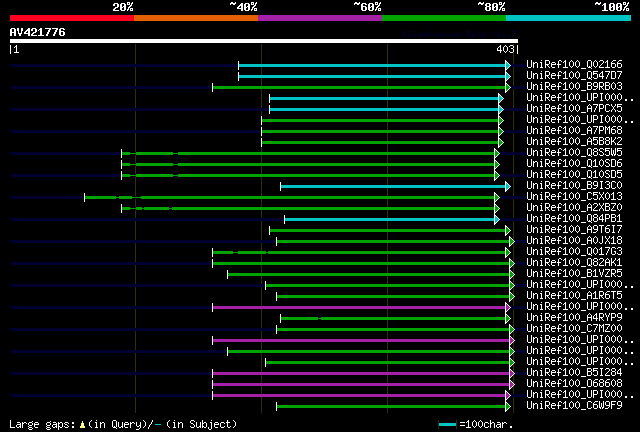
Task: Click the purple ~60% identity color segment
Action: click(320, 18)
